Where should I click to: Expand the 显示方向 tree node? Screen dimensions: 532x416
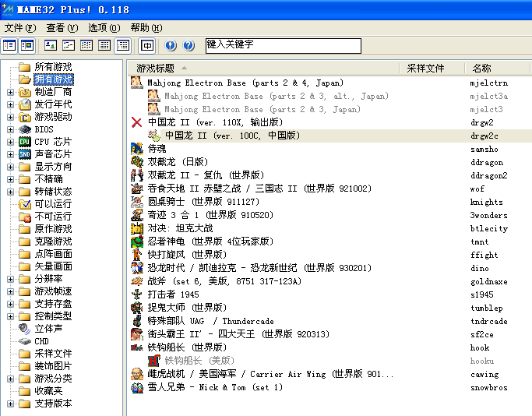tap(11, 167)
